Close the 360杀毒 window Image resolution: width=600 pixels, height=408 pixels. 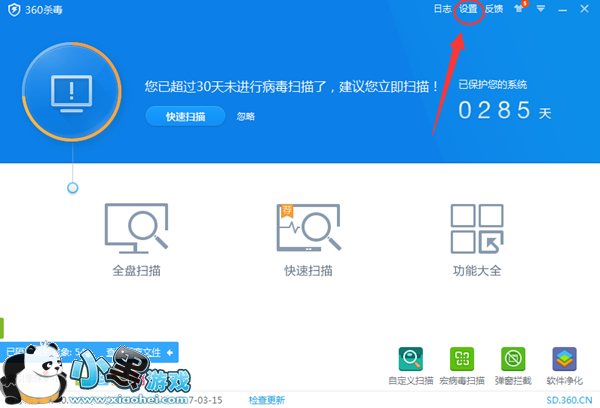[x=584, y=9]
